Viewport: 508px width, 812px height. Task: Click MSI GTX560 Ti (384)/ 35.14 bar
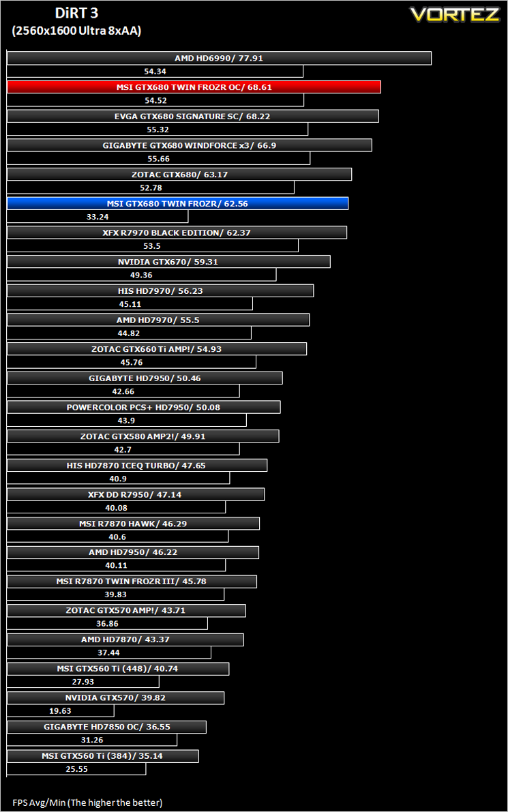102,755
